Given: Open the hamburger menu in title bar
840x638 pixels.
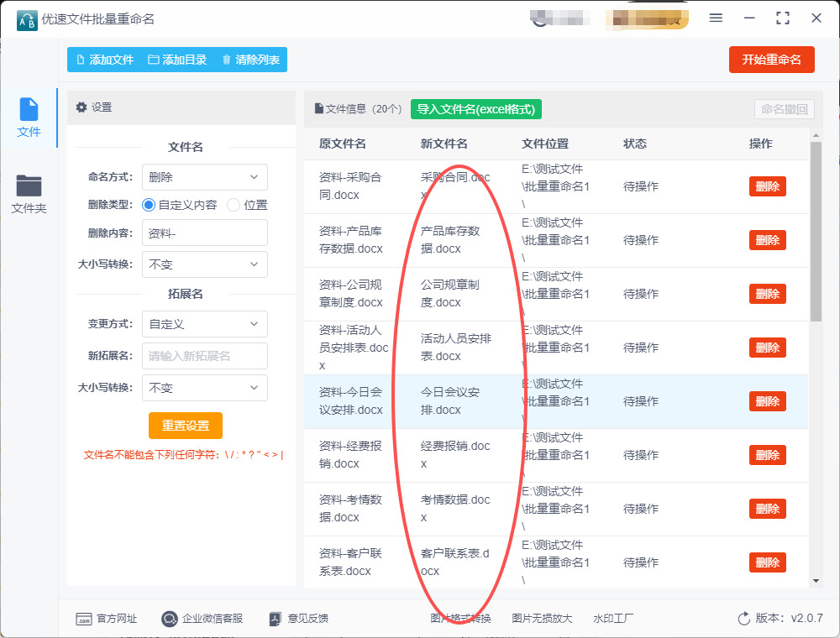Looking at the screenshot, I should (716, 18).
